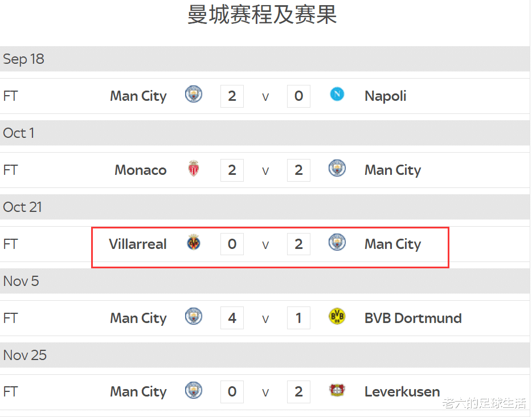
Task: Open the Napoli team name link
Action: [x=385, y=96]
